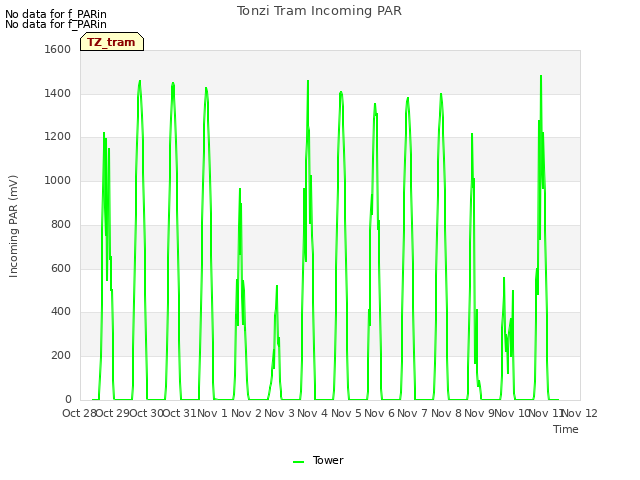Click the Nov 8 x-axis date label
The height and width of the screenshot is (480, 640).
tap(447, 413)
